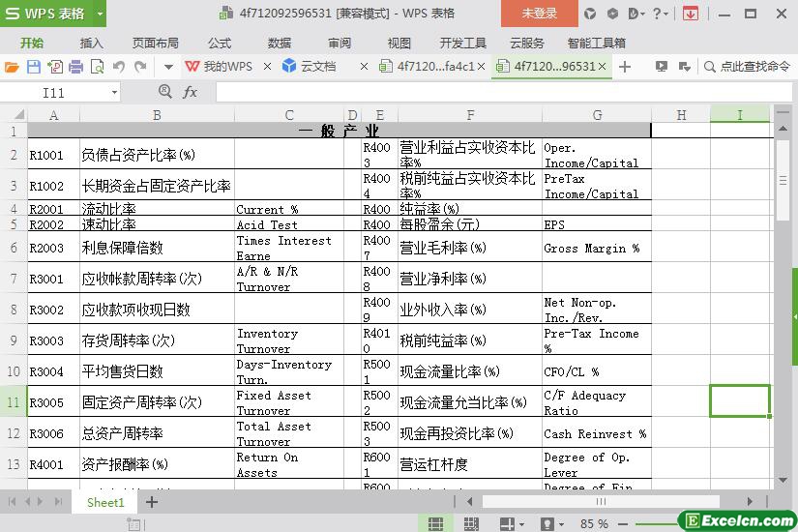Click the 85 % zoom level indicator
Image resolution: width=798 pixels, height=532 pixels.
point(594,523)
